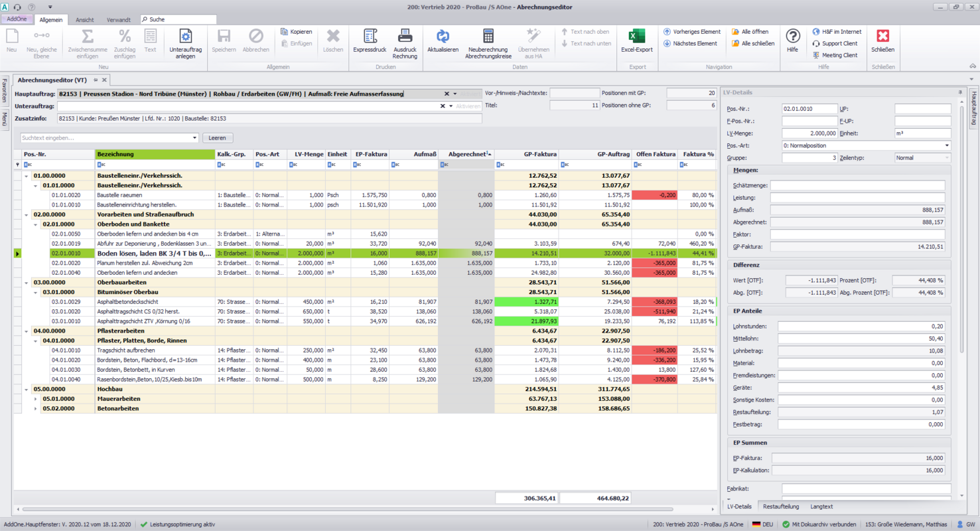Click Ausdruck Rechnung printer icon

tap(405, 36)
